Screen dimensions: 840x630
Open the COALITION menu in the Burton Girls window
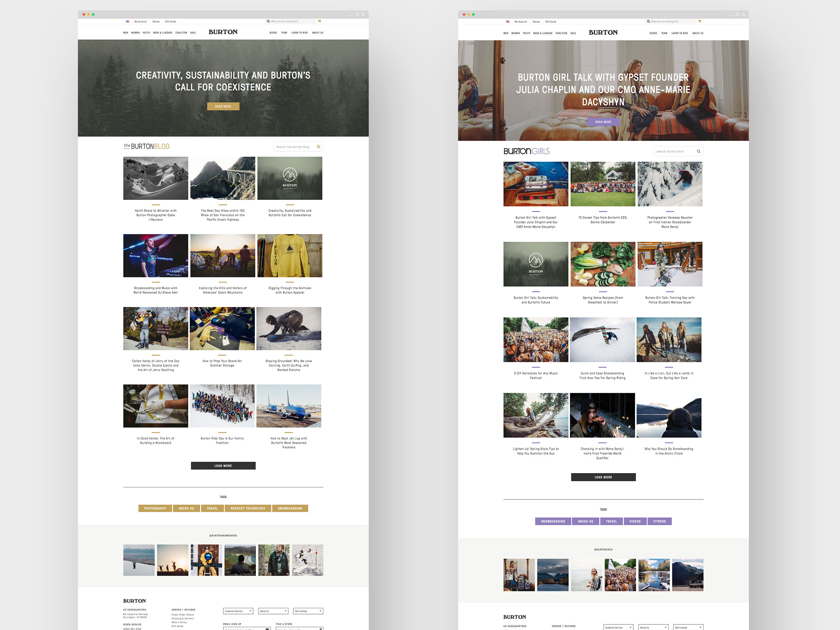coord(561,33)
